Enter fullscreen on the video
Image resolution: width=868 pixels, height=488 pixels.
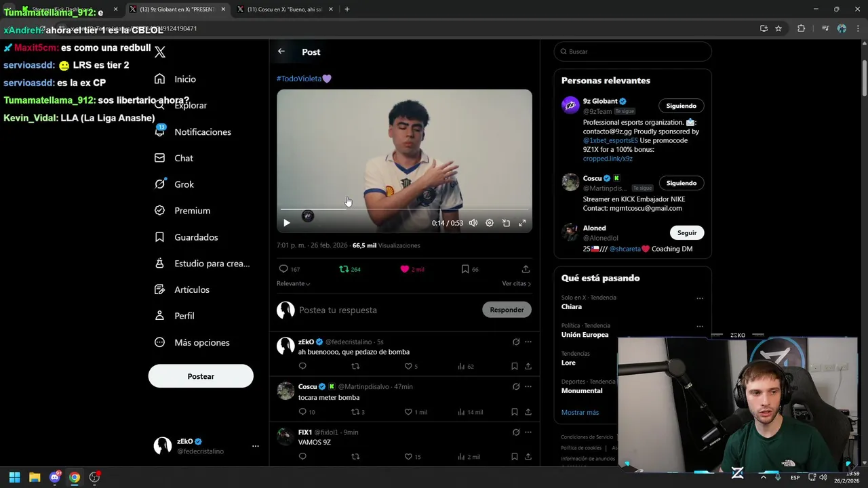click(522, 223)
